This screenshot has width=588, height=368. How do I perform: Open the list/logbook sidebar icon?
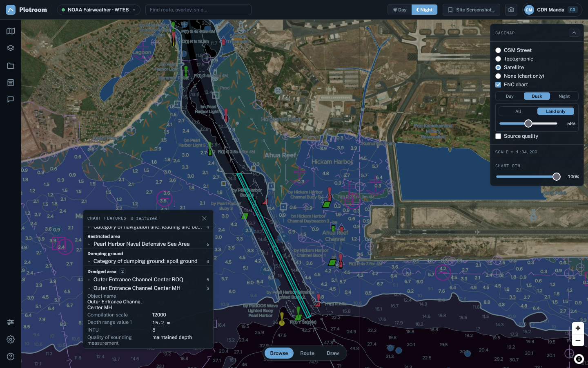click(11, 83)
